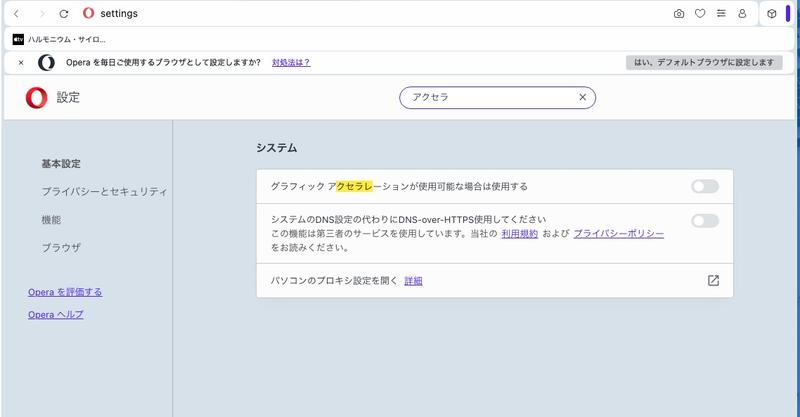Enable DNS-over-HTTPS toggle
This screenshot has width=800, height=417.
click(705, 220)
